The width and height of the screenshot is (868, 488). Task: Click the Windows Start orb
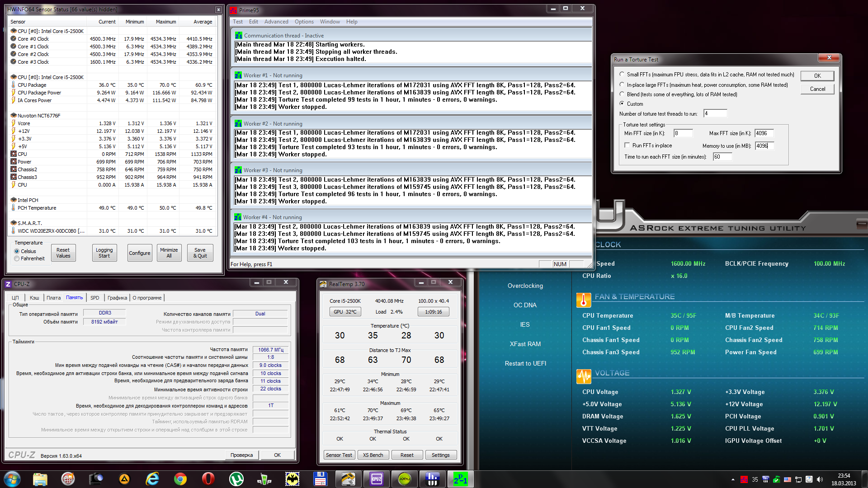12,479
